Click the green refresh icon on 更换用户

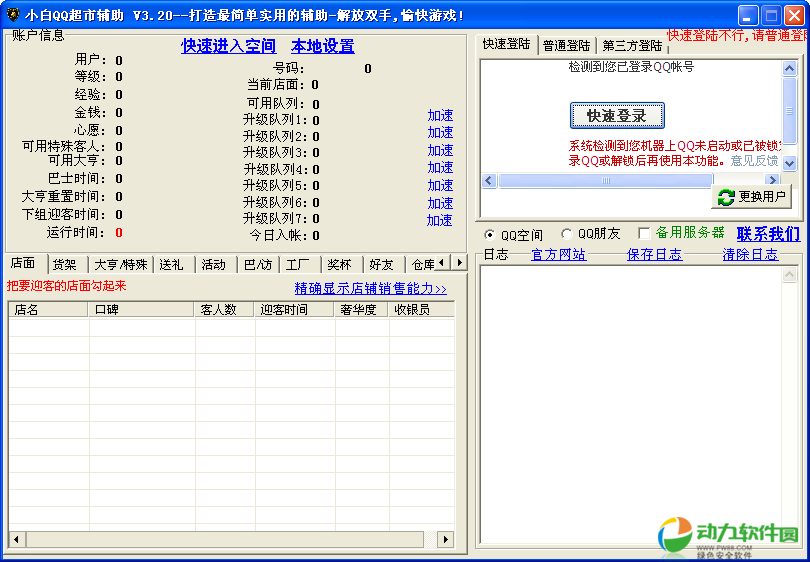(726, 197)
